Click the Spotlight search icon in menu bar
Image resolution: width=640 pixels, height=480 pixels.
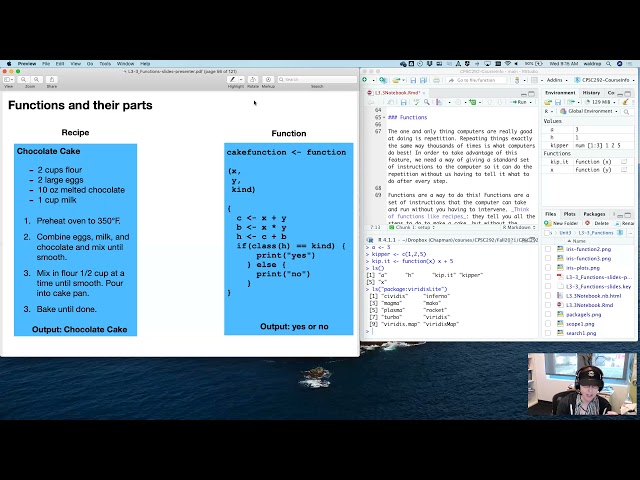(608, 64)
